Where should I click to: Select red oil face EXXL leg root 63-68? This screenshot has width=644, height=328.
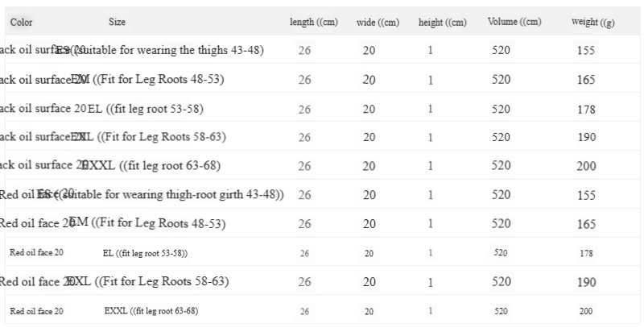pyautogui.click(x=151, y=311)
